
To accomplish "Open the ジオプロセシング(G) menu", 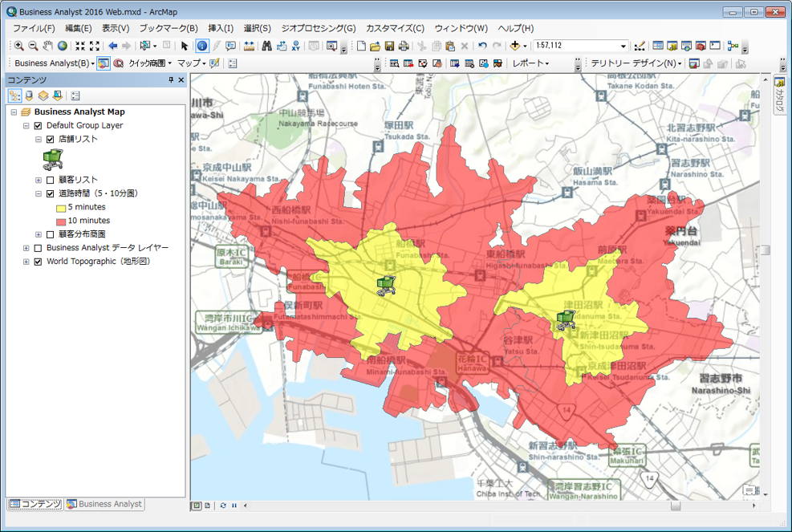I will click(x=319, y=28).
